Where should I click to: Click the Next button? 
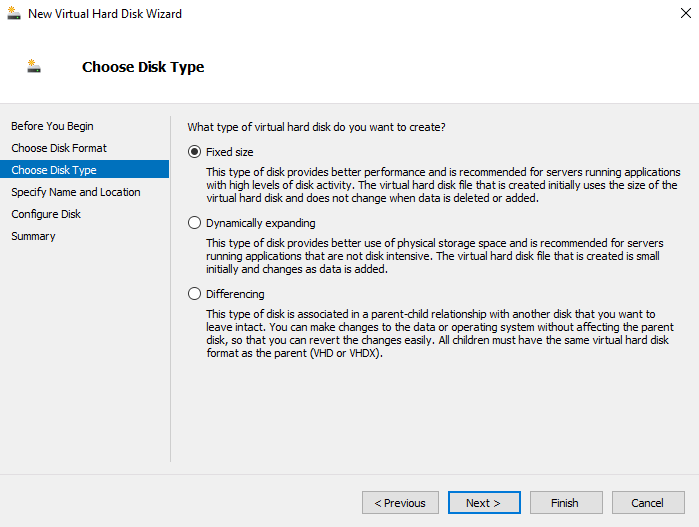click(x=484, y=503)
